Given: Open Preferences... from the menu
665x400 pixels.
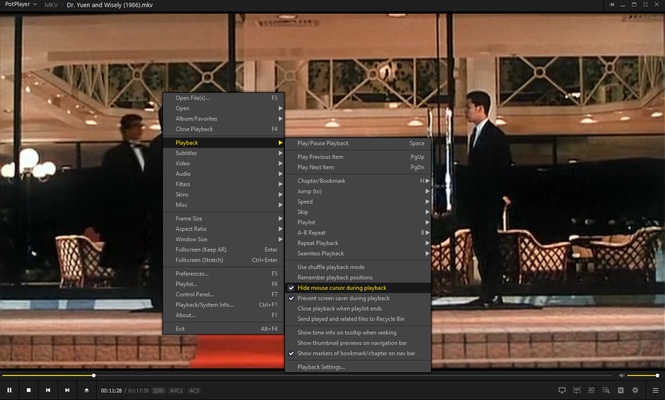Looking at the screenshot, I should click(224, 274).
